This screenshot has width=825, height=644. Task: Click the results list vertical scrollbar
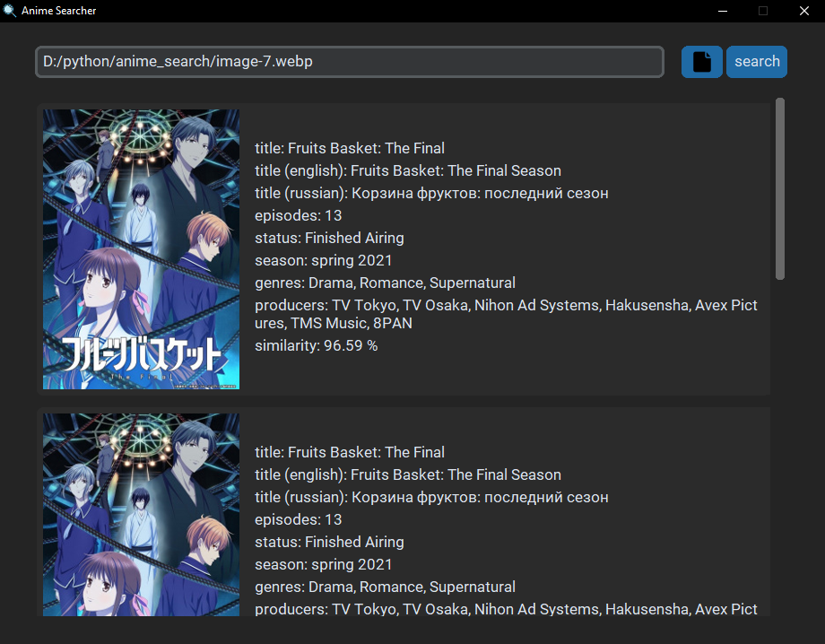click(x=780, y=188)
